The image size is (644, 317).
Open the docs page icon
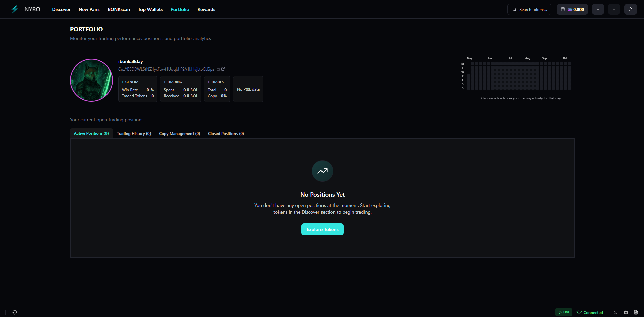(x=636, y=312)
